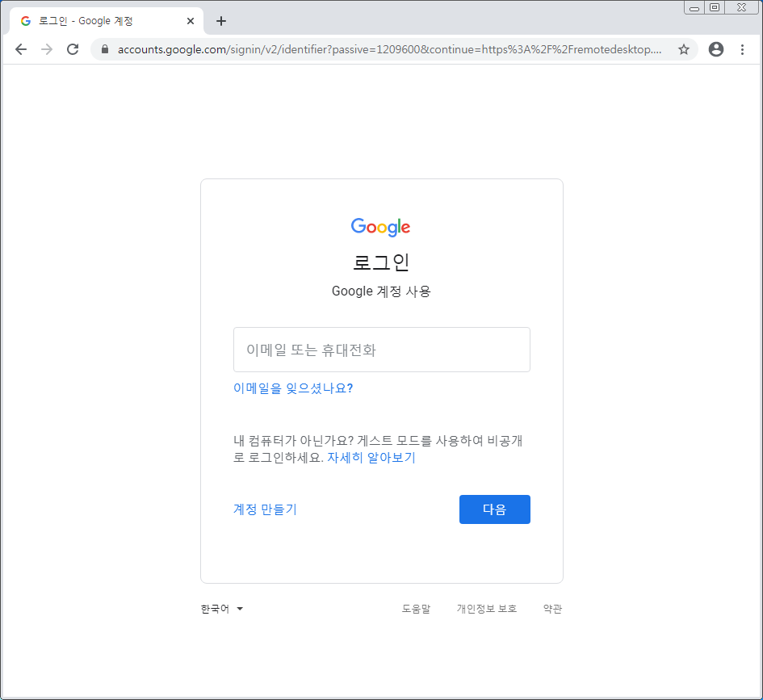Click the Google 계정 사용 subtitle text

tap(381, 291)
